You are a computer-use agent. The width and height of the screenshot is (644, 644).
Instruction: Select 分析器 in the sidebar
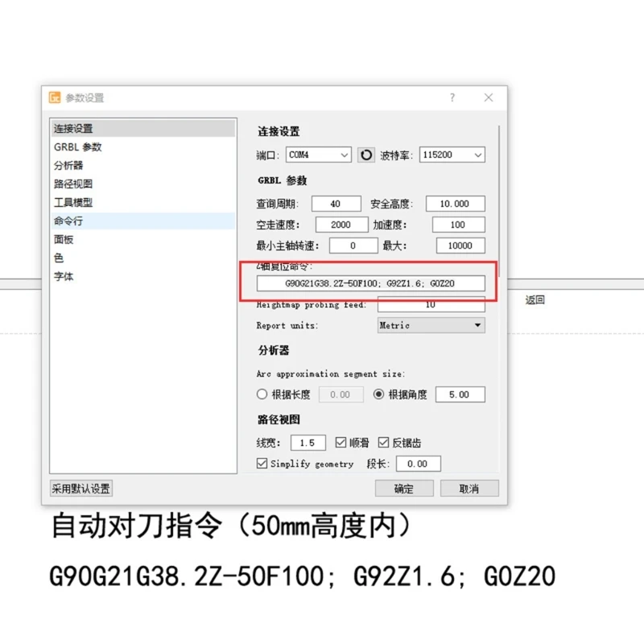click(143, 166)
